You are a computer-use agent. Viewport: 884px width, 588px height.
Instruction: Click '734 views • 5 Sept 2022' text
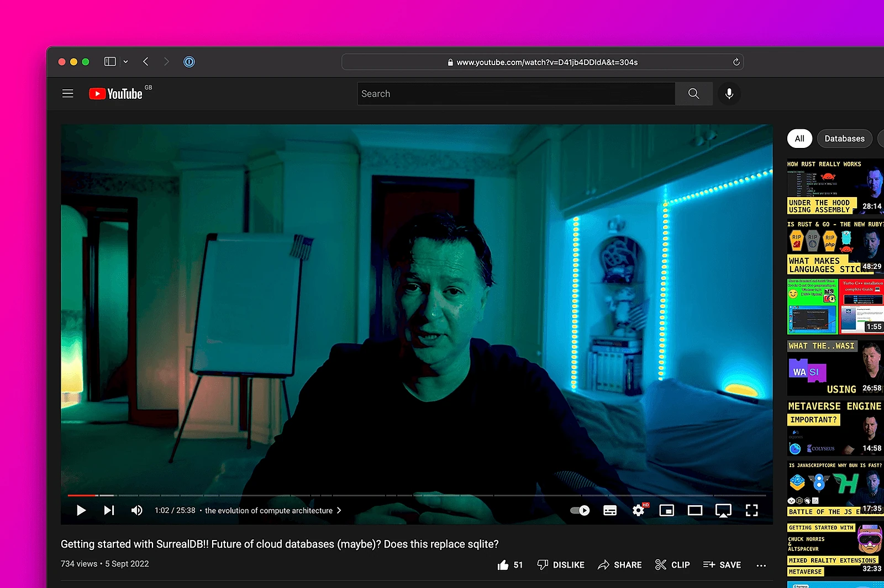click(105, 564)
